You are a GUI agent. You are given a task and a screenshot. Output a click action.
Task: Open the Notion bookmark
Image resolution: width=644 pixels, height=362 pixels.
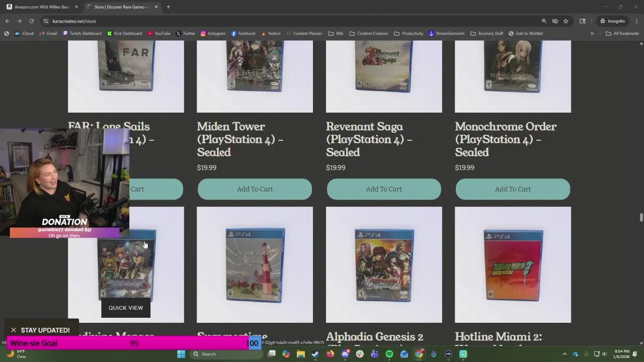pyautogui.click(x=271, y=34)
